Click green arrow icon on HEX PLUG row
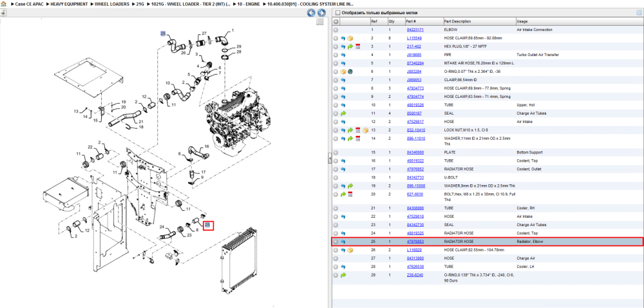 coord(350,46)
